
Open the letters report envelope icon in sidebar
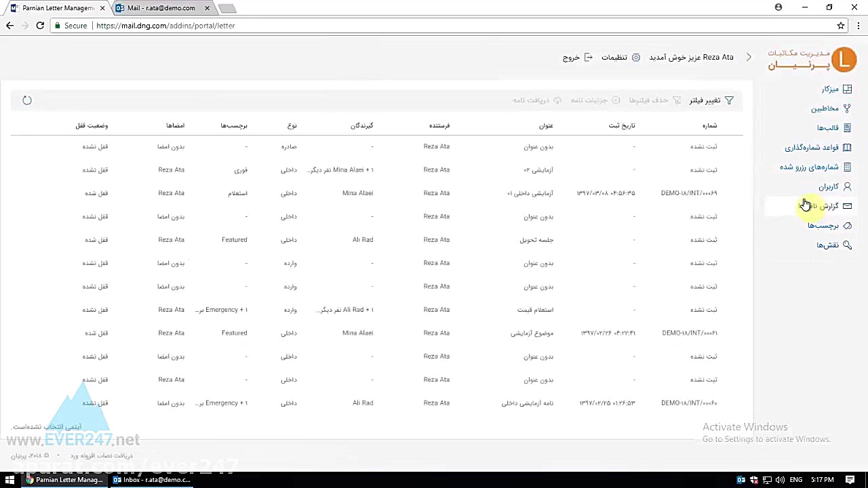(847, 206)
